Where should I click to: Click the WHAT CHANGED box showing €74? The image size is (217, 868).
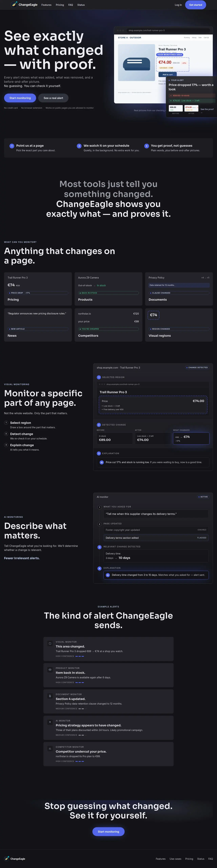tap(191, 438)
